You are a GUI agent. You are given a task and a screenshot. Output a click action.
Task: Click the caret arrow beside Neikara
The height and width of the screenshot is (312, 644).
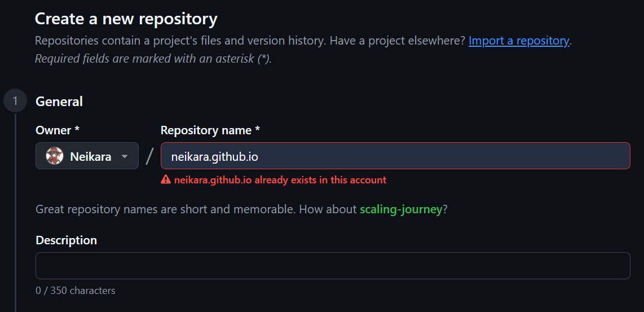pyautogui.click(x=125, y=156)
